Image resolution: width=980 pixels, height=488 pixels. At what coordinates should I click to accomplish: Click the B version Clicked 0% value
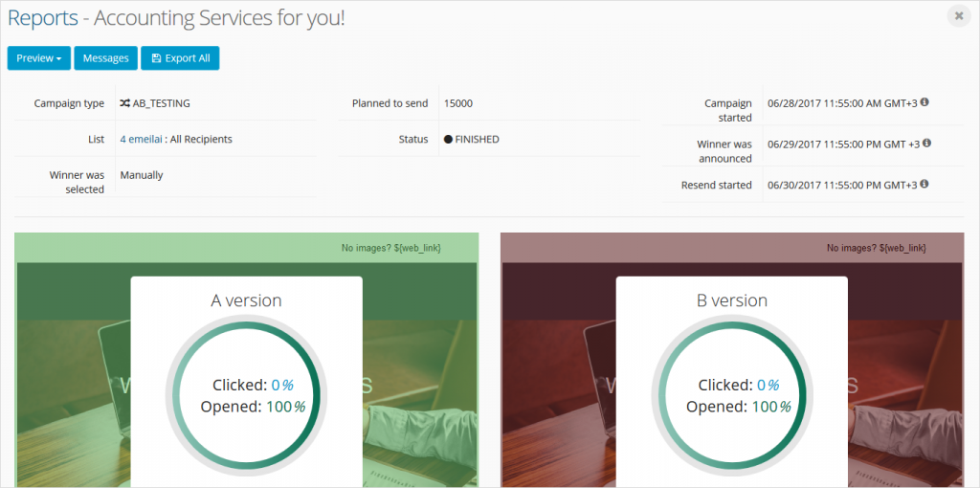768,385
